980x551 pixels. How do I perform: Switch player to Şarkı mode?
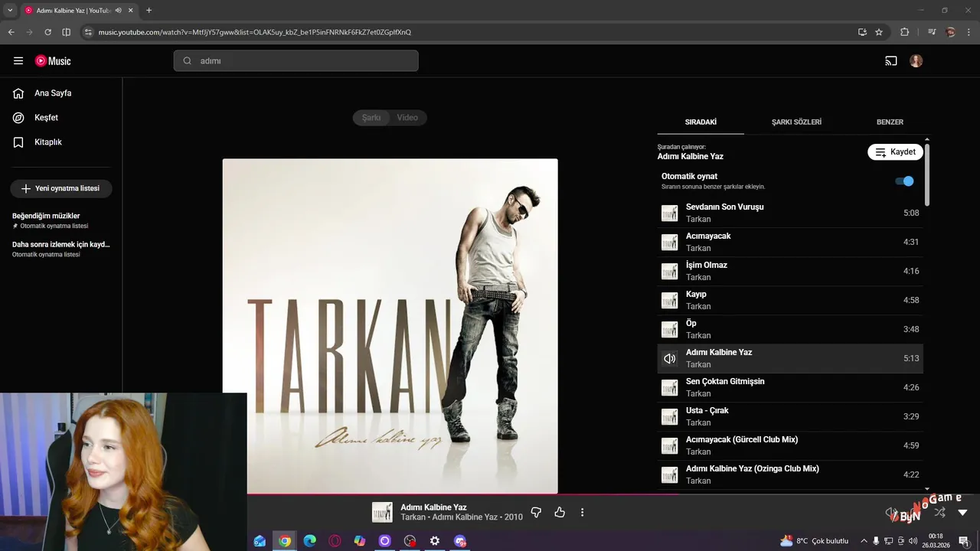pos(371,118)
